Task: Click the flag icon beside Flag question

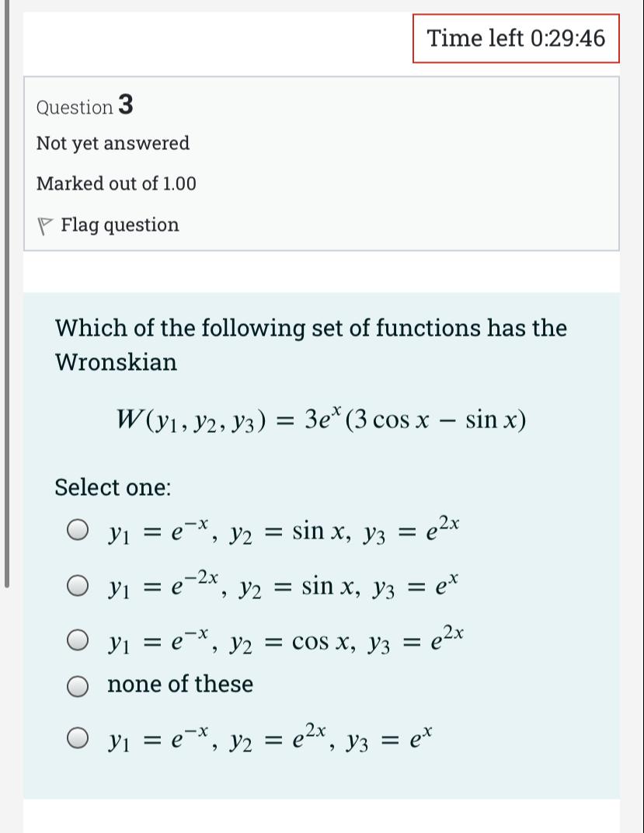Action: click(44, 225)
